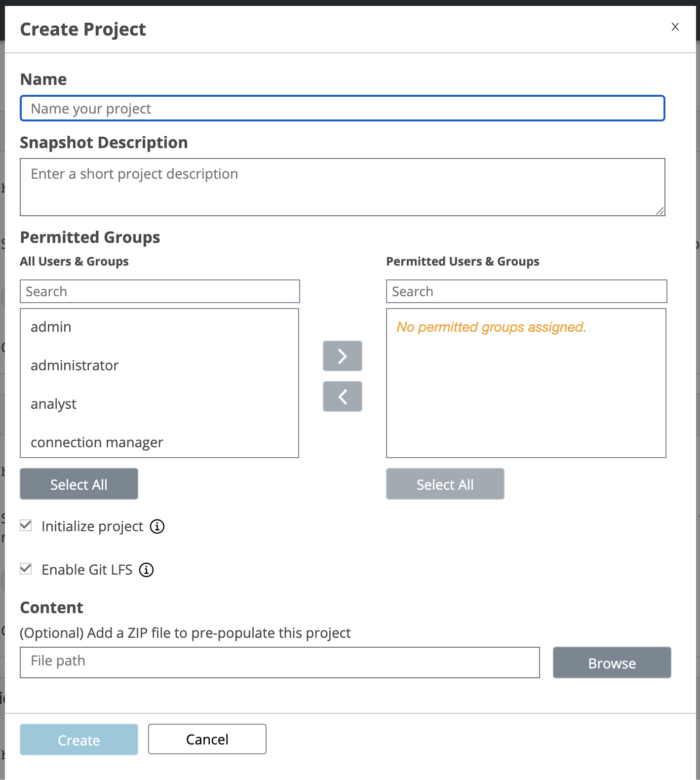Click Select All under All Users & Groups
Image resolution: width=700 pixels, height=780 pixels.
click(x=79, y=484)
